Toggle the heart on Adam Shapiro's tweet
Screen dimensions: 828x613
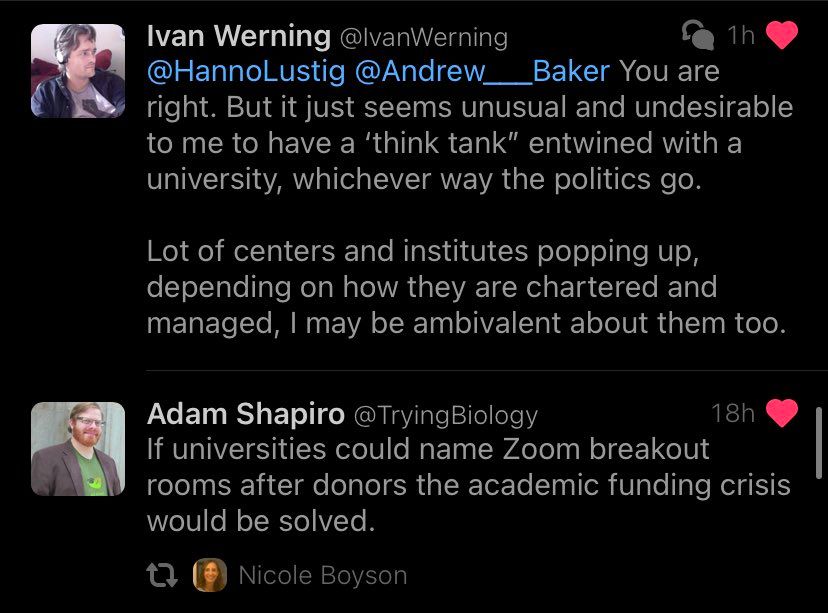point(781,412)
